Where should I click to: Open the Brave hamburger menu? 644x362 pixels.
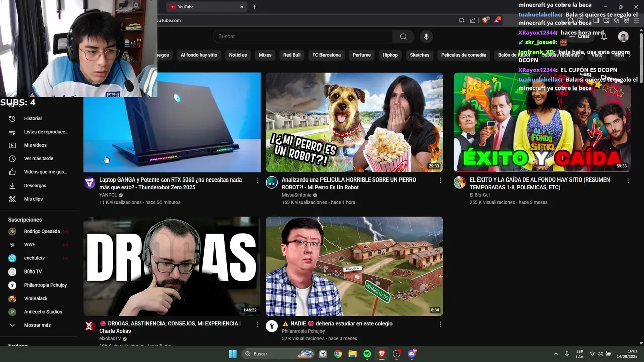point(636,20)
